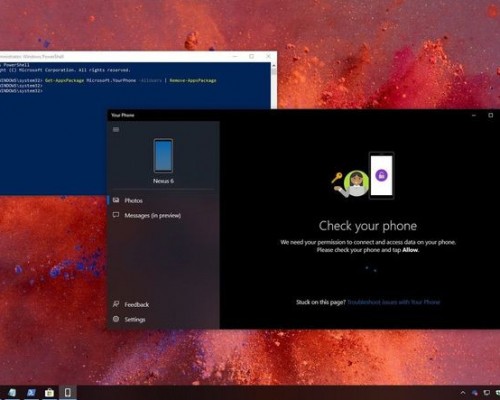Show hidden system tray icons
Image resolution: width=500 pixels, height=400 pixels.
pos(463,393)
